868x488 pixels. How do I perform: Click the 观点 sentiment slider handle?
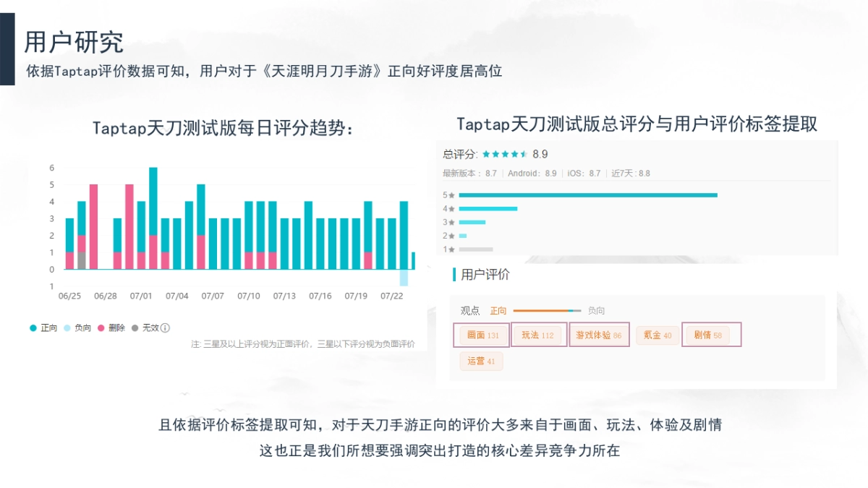click(571, 310)
